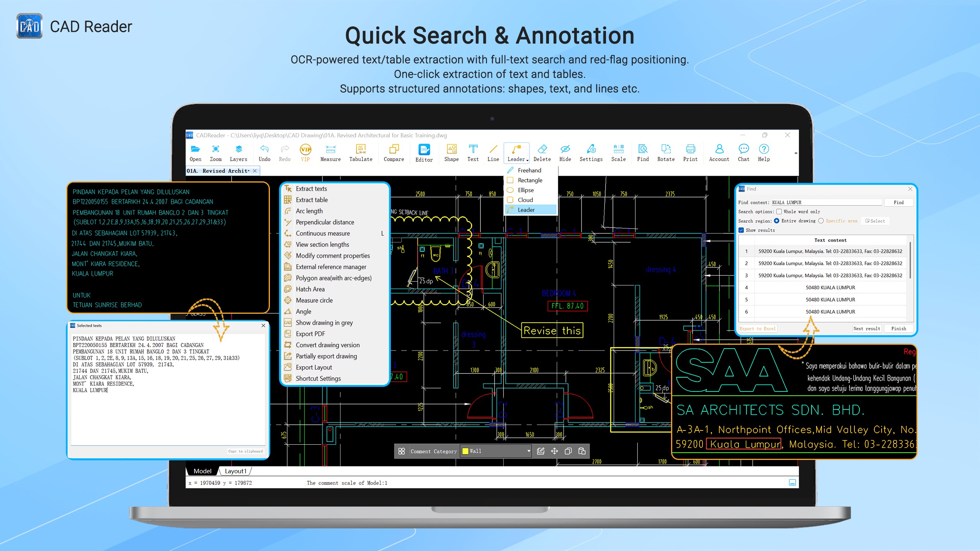Viewport: 980px width, 551px height.
Task: Print the drawing
Action: (x=690, y=153)
